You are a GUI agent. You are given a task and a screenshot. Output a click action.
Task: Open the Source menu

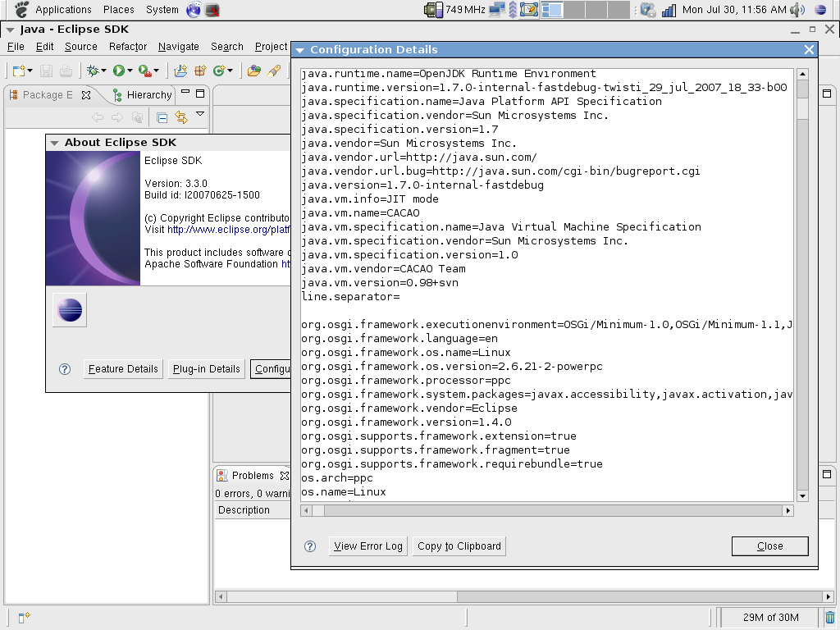81,47
